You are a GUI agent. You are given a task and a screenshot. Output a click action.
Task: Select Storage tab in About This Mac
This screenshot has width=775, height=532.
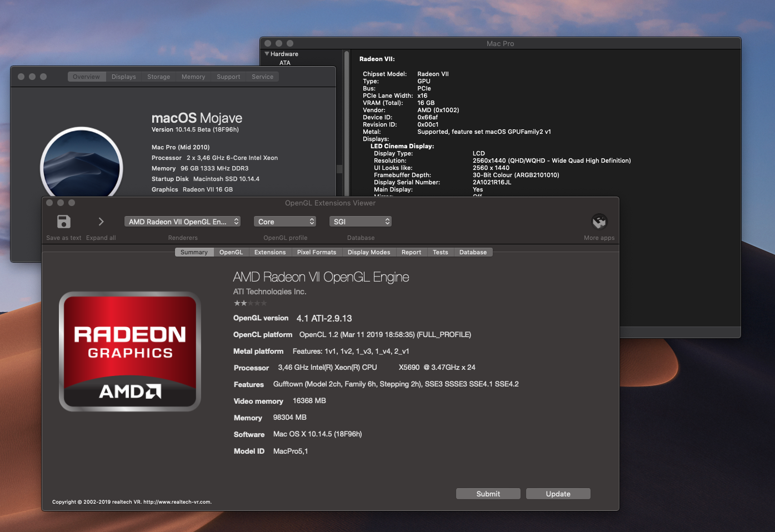(x=159, y=77)
